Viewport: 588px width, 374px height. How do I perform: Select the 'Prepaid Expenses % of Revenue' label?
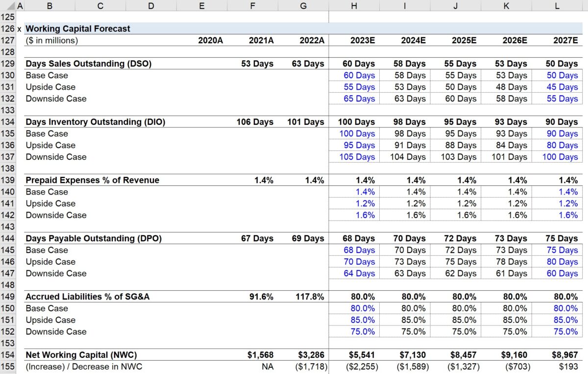pos(92,180)
